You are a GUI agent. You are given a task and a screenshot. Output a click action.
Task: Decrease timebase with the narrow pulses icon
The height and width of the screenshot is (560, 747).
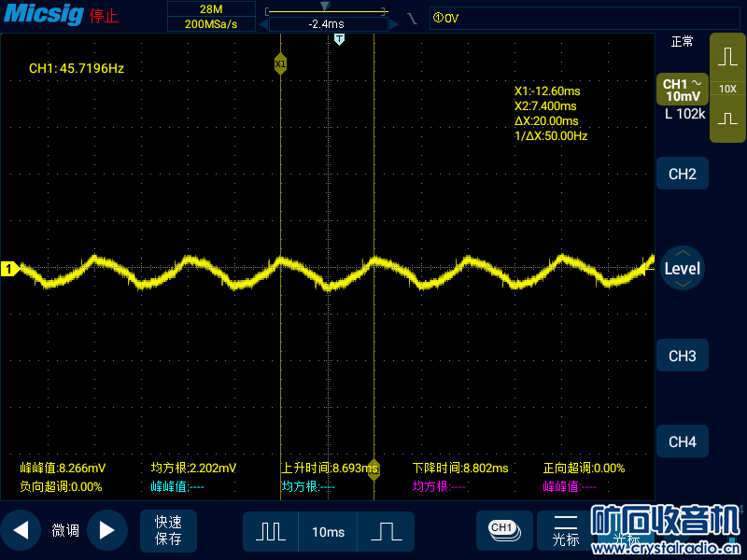pyautogui.click(x=271, y=531)
